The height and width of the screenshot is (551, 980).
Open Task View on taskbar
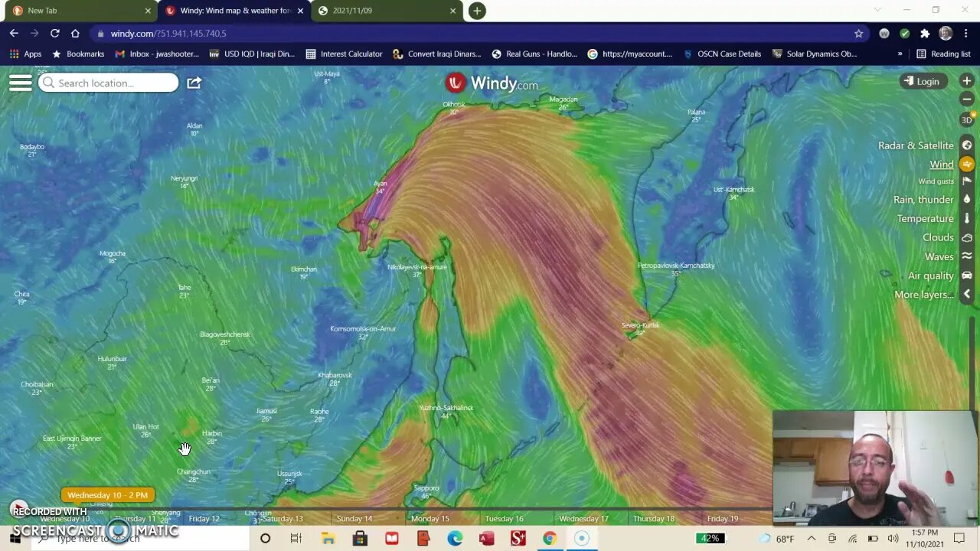296,539
